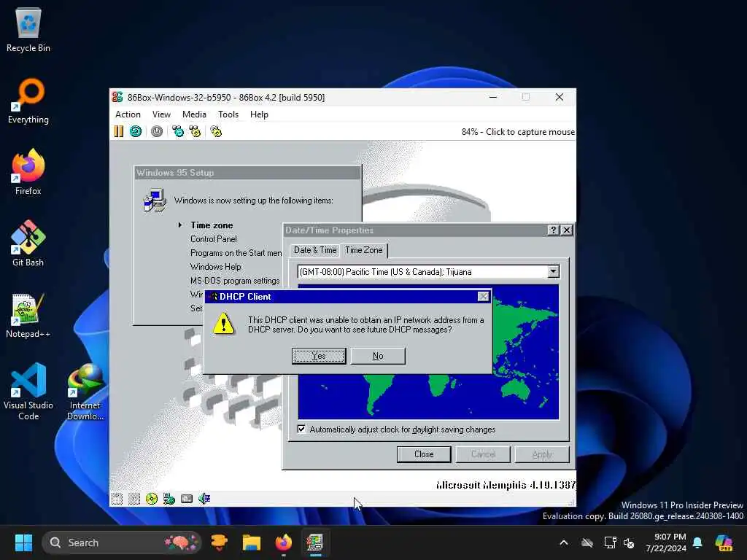Click the orange app icon beside taskbar search
The image size is (747, 560).
pos(219,542)
